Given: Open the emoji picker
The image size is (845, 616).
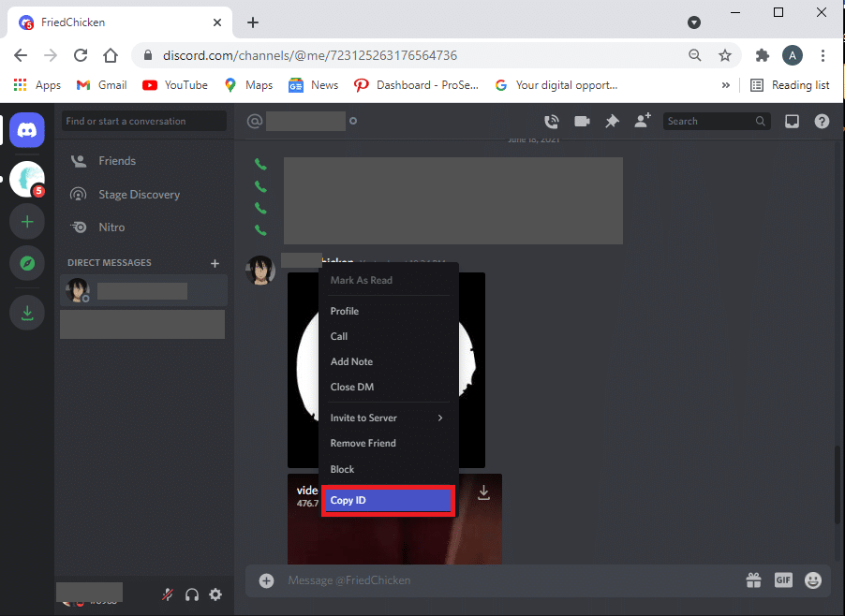Looking at the screenshot, I should coord(813,579).
